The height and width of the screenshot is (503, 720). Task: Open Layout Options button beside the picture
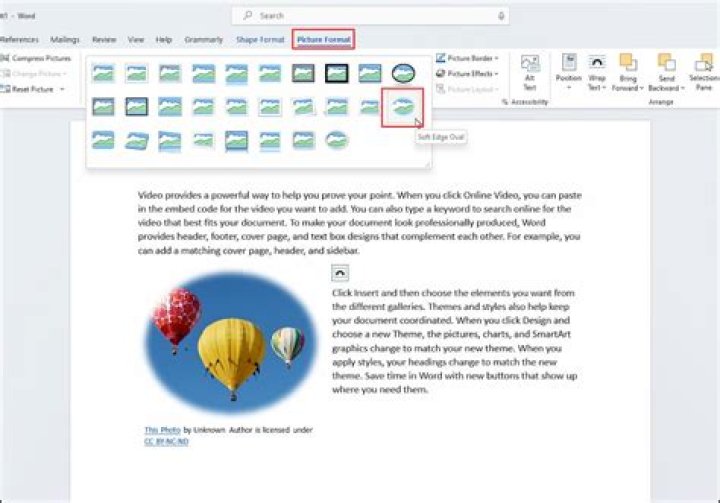point(340,273)
